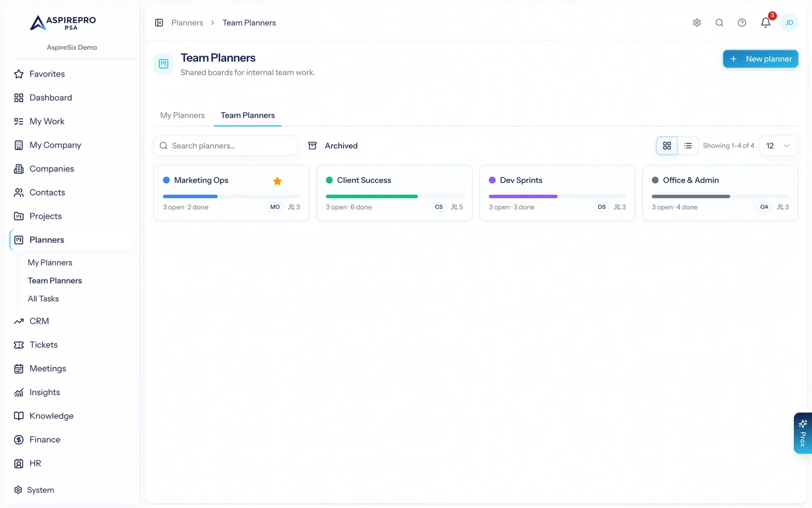Open the help question mark icon
Screen dimensions: 812x508
(742, 23)
